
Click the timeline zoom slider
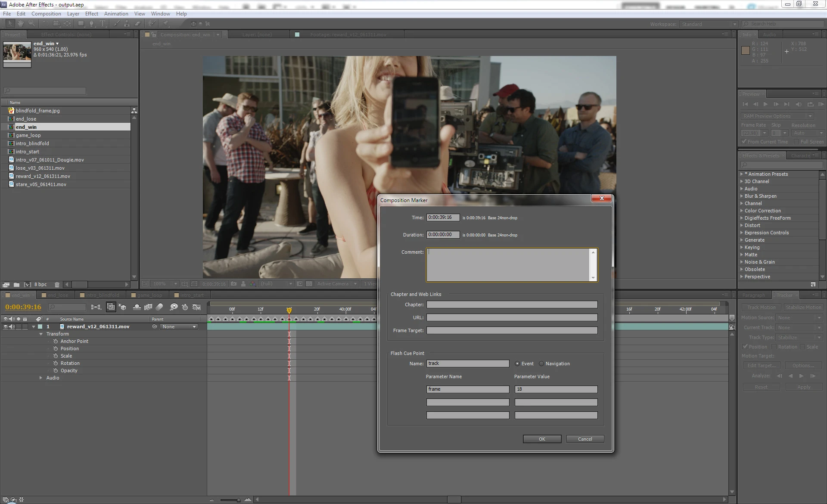point(230,500)
